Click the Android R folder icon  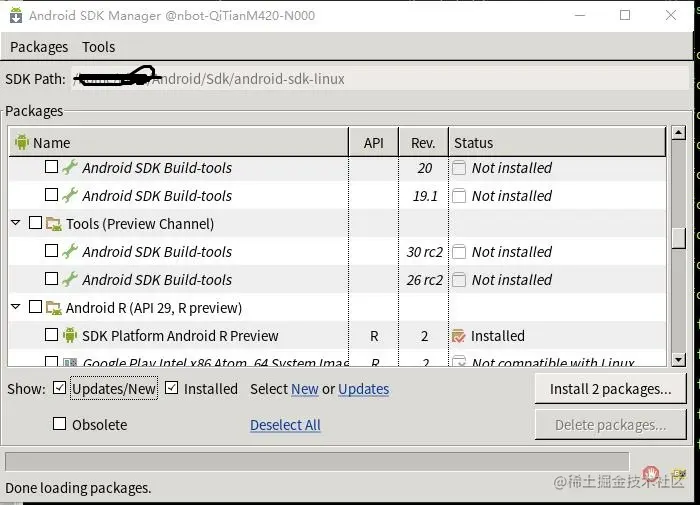click(54, 308)
